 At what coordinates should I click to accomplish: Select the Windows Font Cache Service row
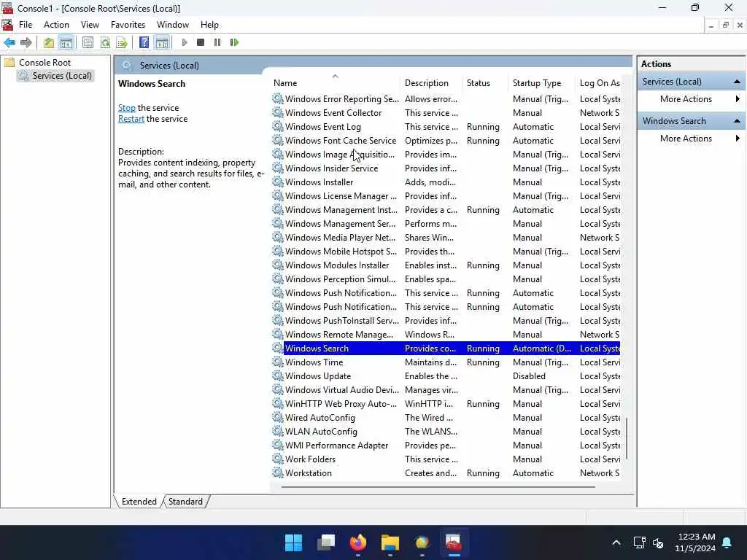[x=446, y=141]
